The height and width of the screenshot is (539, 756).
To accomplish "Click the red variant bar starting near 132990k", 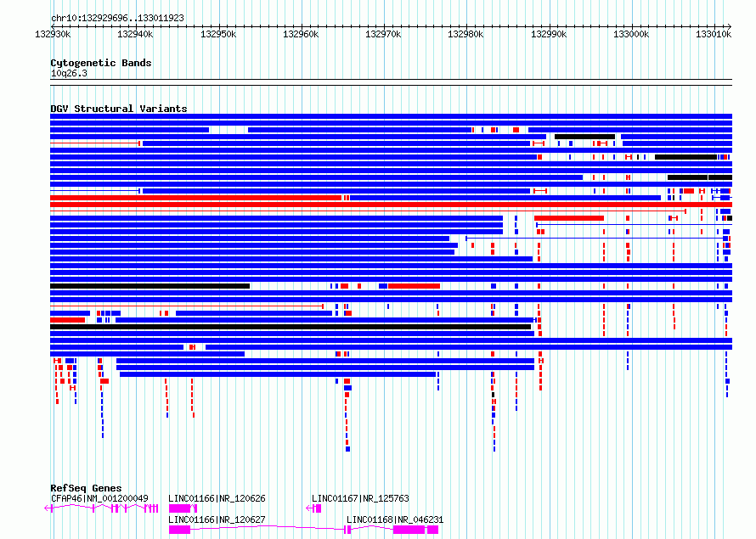I will point(569,218).
